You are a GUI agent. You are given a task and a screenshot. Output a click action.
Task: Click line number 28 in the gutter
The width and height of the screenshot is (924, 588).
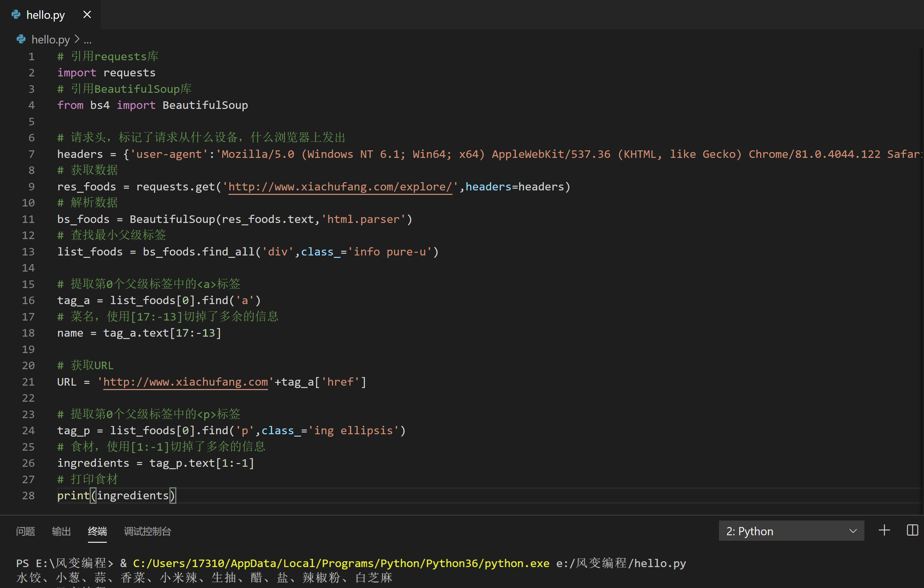coord(28,496)
